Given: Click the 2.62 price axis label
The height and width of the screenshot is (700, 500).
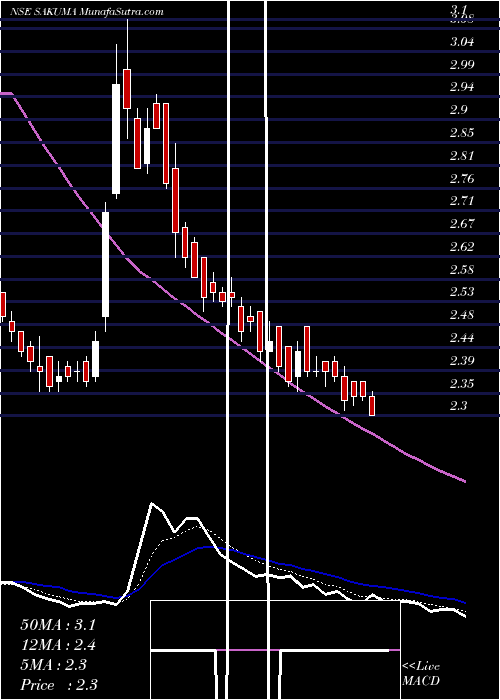Looking at the screenshot, I should point(462,246).
